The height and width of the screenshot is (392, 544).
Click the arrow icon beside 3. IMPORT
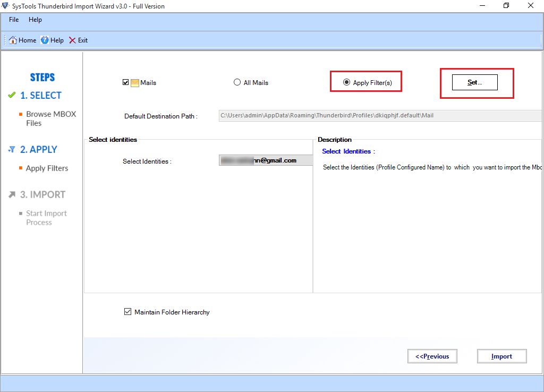pyautogui.click(x=12, y=194)
